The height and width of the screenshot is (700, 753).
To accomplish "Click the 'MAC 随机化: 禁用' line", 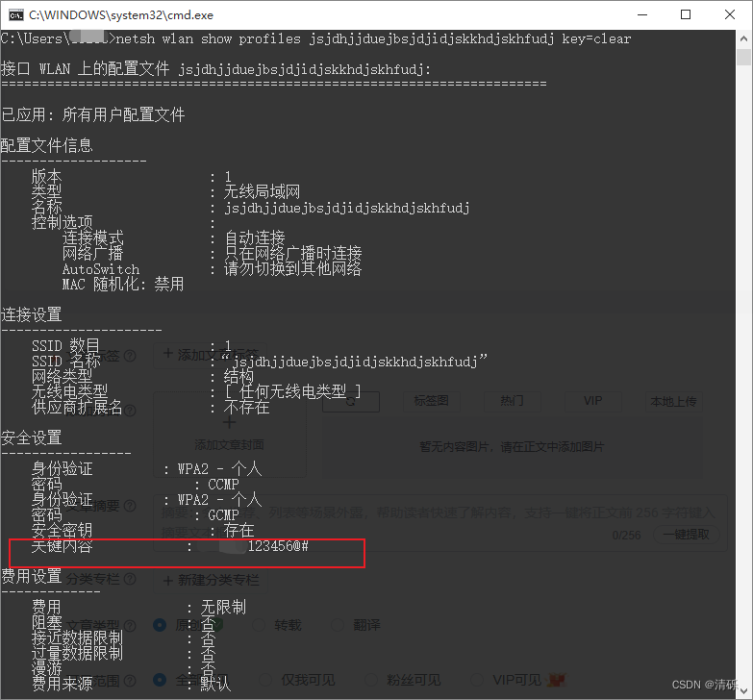I will point(123,285).
